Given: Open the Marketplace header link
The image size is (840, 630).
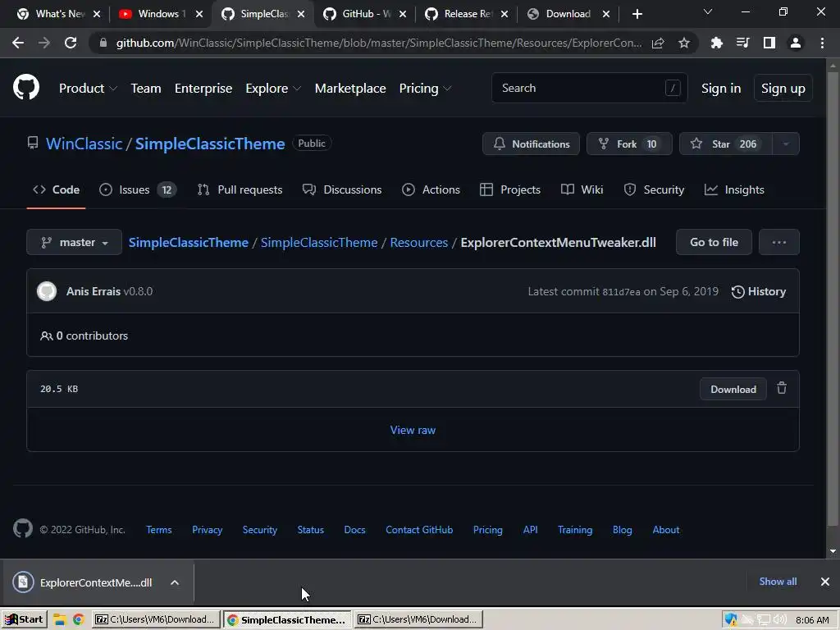Looking at the screenshot, I should [x=349, y=89].
